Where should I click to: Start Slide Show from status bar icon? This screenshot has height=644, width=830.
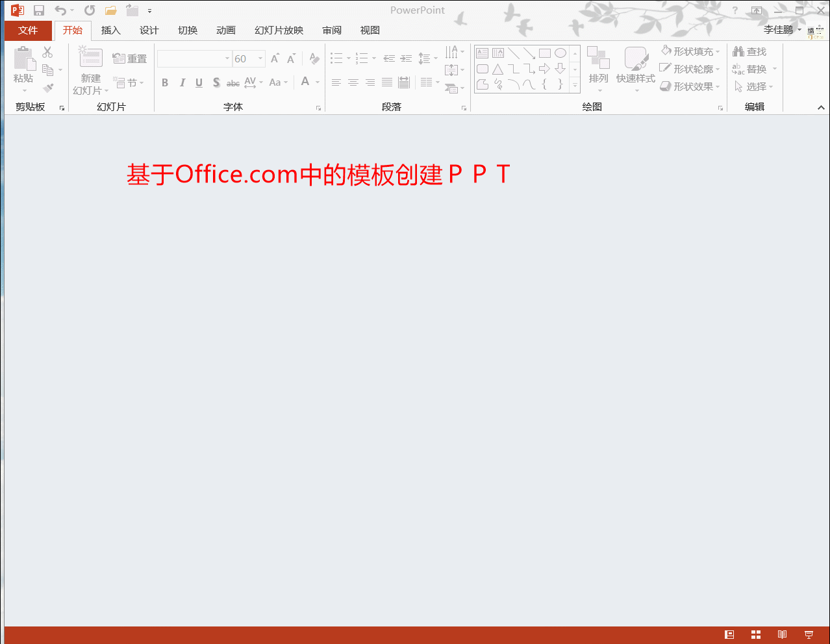[x=809, y=634]
